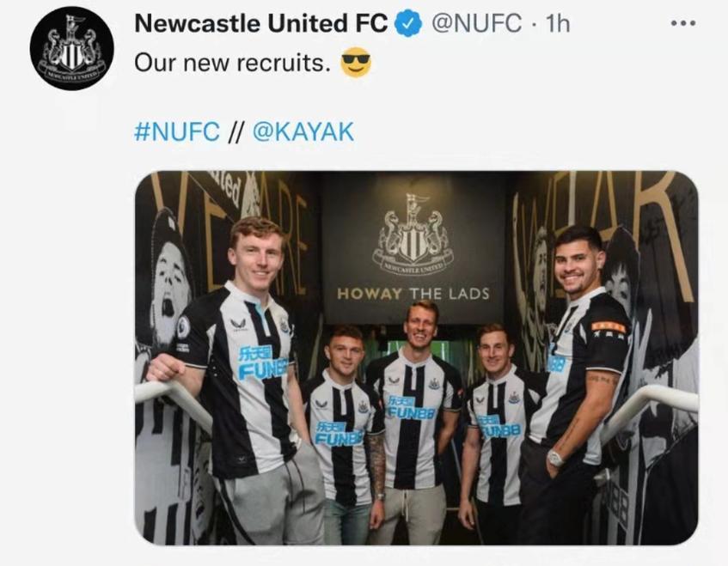Click the Newcastle United FC display name
Screen dimensions: 728x566
tap(261, 23)
